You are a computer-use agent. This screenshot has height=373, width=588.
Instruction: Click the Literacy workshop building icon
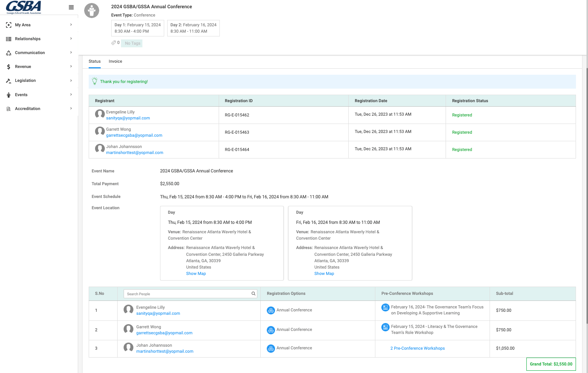point(385,327)
